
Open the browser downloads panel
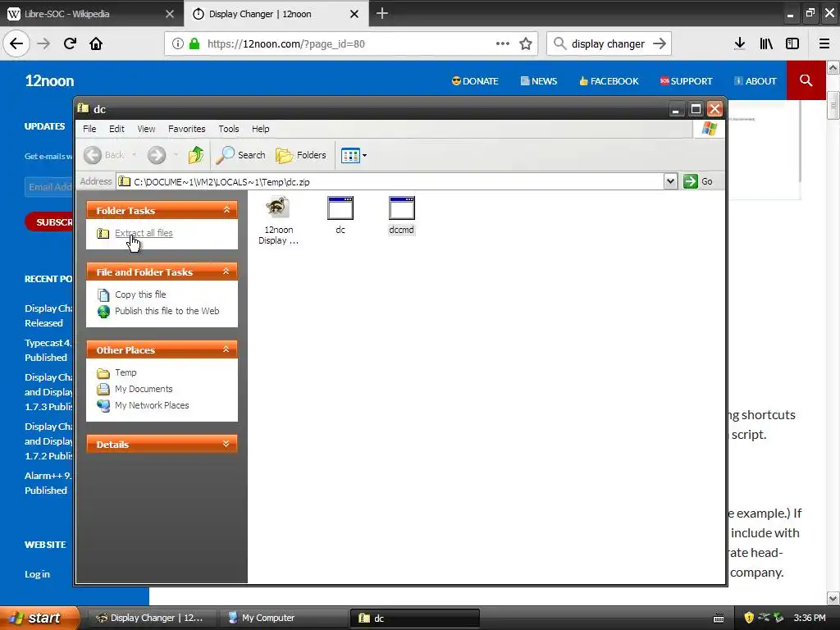[x=740, y=43]
